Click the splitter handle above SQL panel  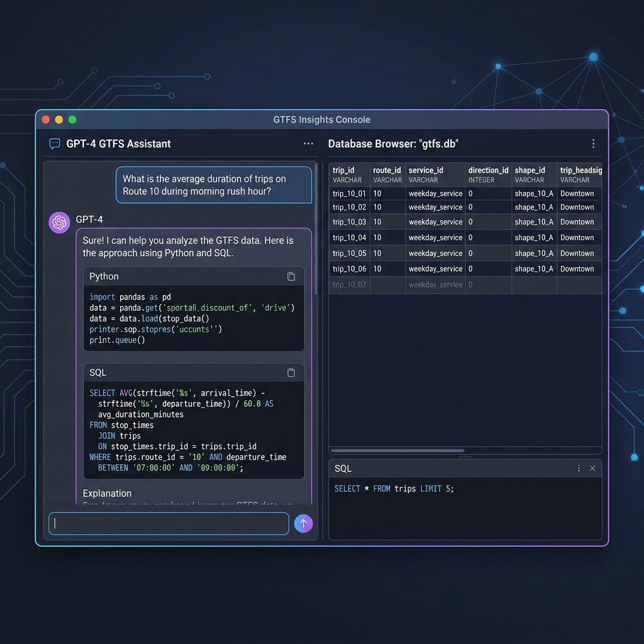(465, 457)
